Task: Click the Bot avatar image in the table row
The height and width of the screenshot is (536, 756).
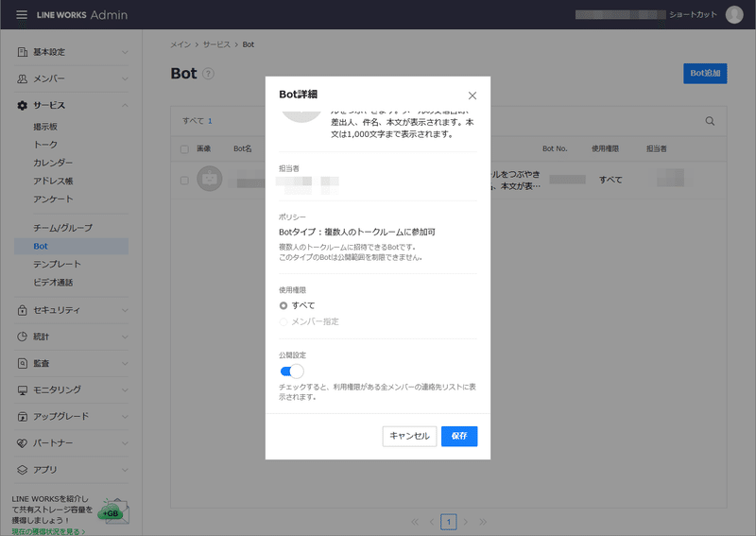Action: click(x=209, y=179)
